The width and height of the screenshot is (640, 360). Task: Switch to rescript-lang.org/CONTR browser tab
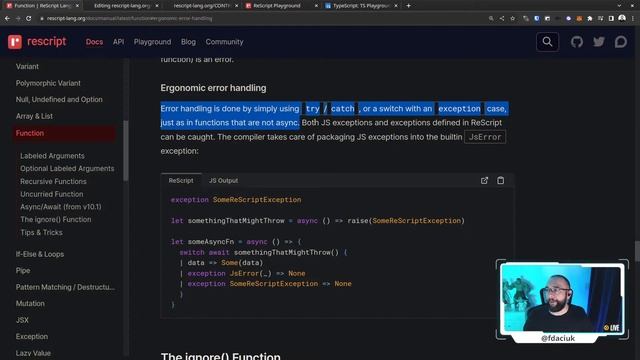pyautogui.click(x=202, y=6)
